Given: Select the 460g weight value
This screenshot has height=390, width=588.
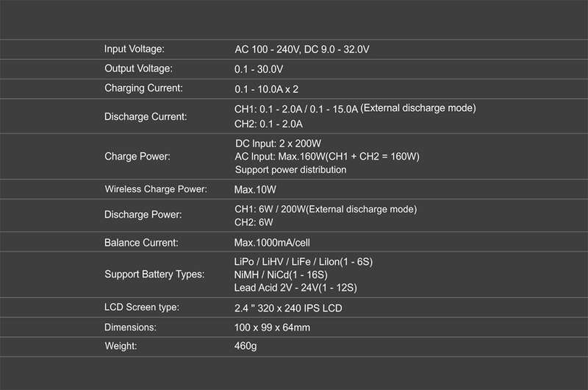Looking at the screenshot, I should (x=245, y=346).
